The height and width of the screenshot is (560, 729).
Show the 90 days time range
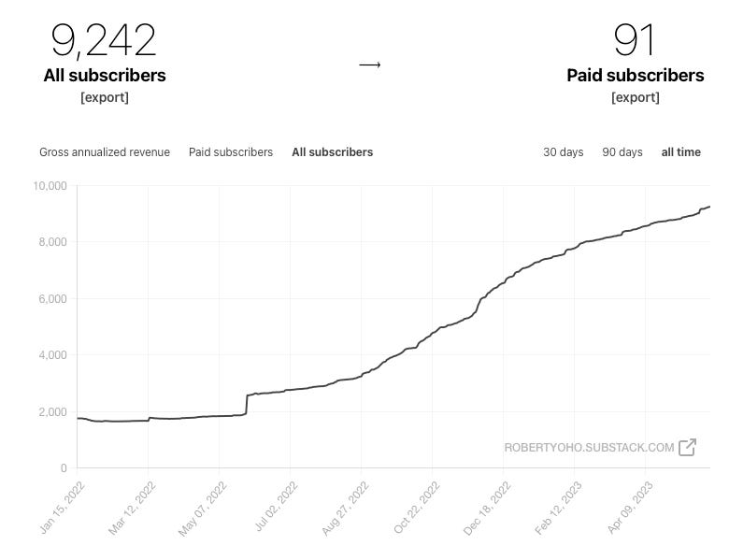[622, 152]
